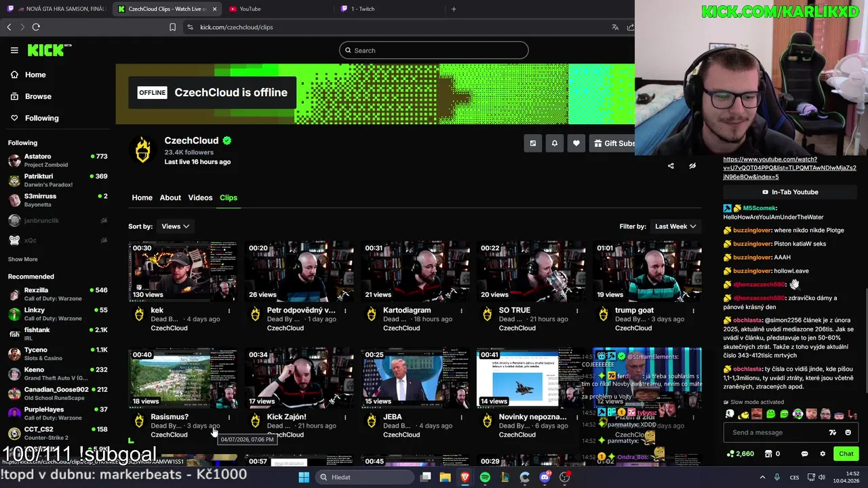Switch to channel Home tab

(142, 197)
